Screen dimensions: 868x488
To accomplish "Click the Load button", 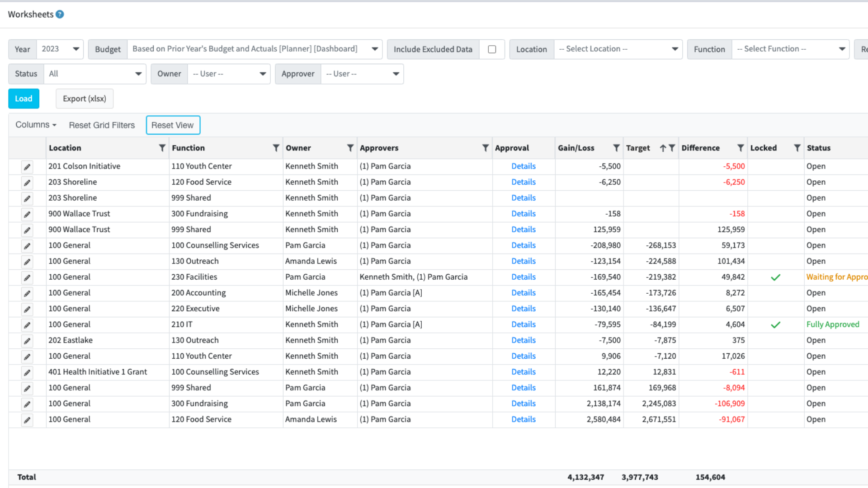I will coord(24,99).
